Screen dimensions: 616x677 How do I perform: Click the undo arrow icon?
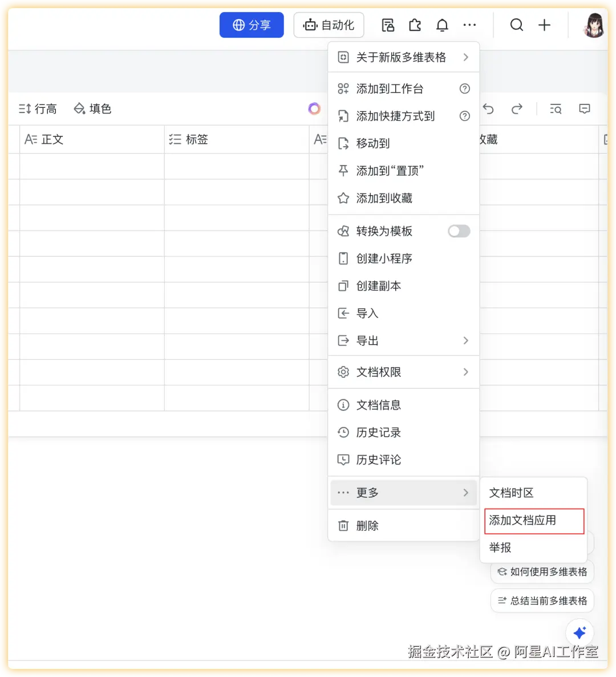click(x=488, y=109)
